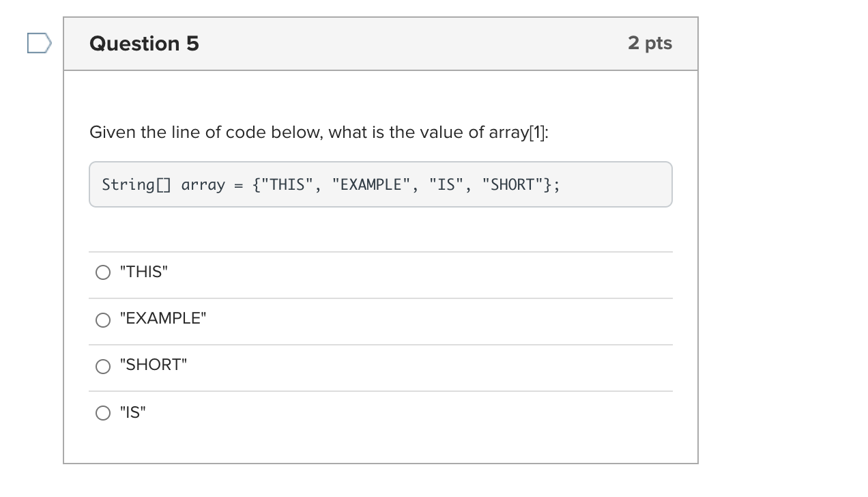Click the 2 pts score label
The height and width of the screenshot is (497, 868).
pos(650,43)
